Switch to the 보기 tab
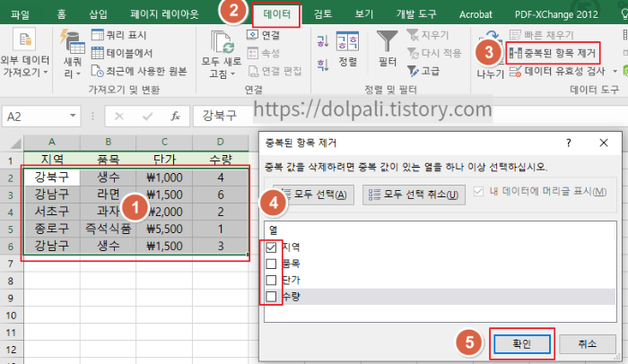 tap(364, 14)
